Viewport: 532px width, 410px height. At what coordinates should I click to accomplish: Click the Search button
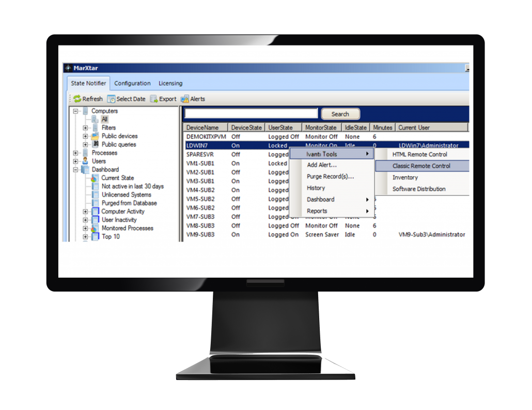point(340,114)
